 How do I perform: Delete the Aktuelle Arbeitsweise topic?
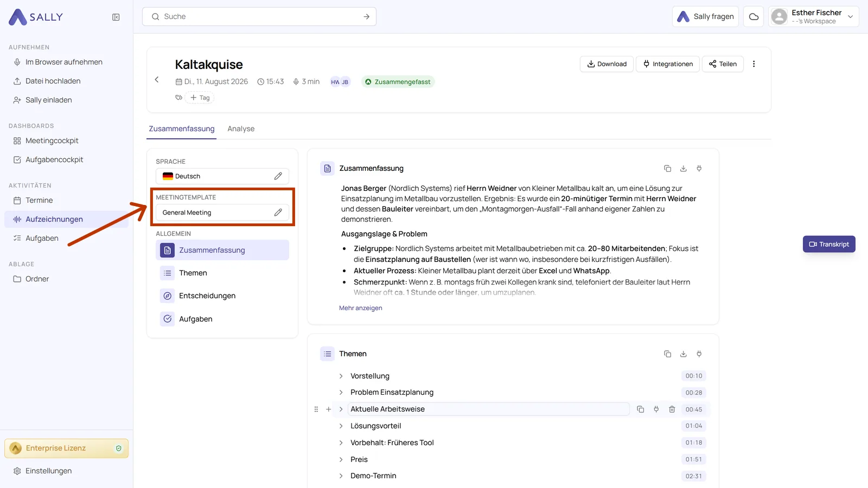672,409
